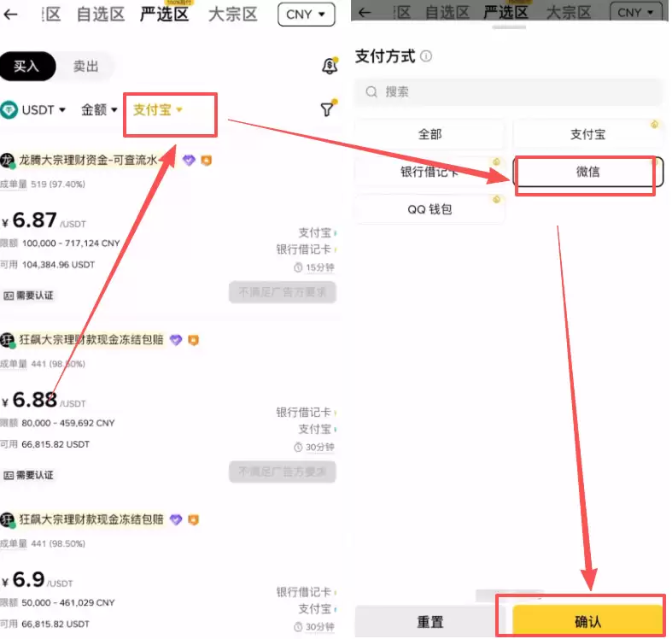Select 支付宝 payment option in the 支付方式 panel

(587, 134)
